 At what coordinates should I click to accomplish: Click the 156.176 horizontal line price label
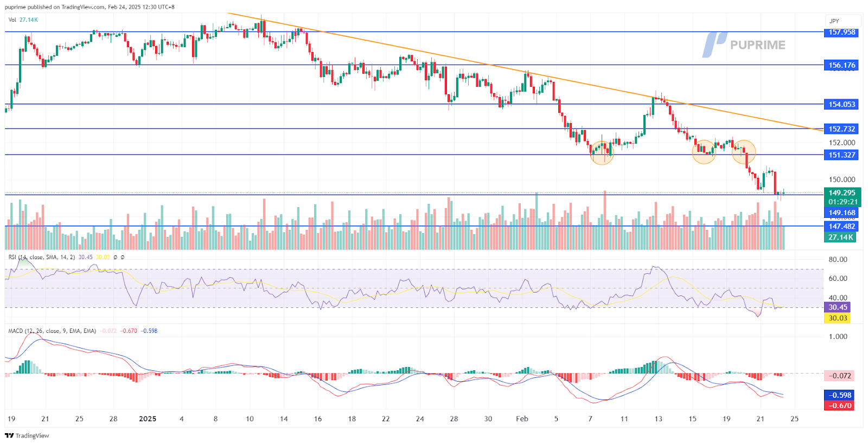[841, 65]
